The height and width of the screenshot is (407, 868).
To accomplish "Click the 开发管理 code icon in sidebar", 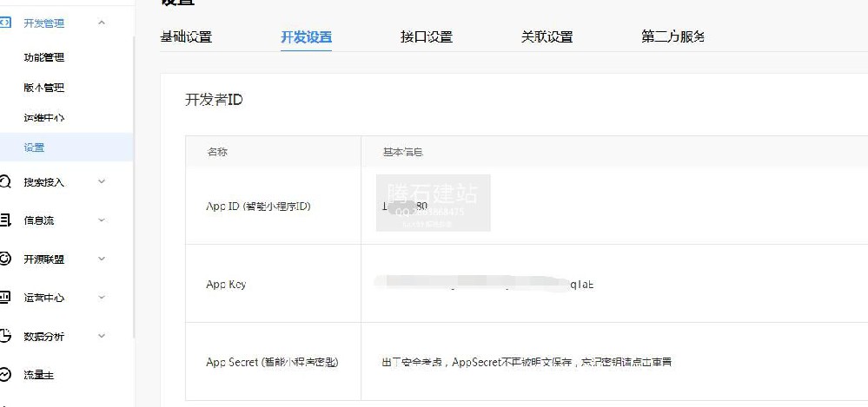I will tap(5, 23).
